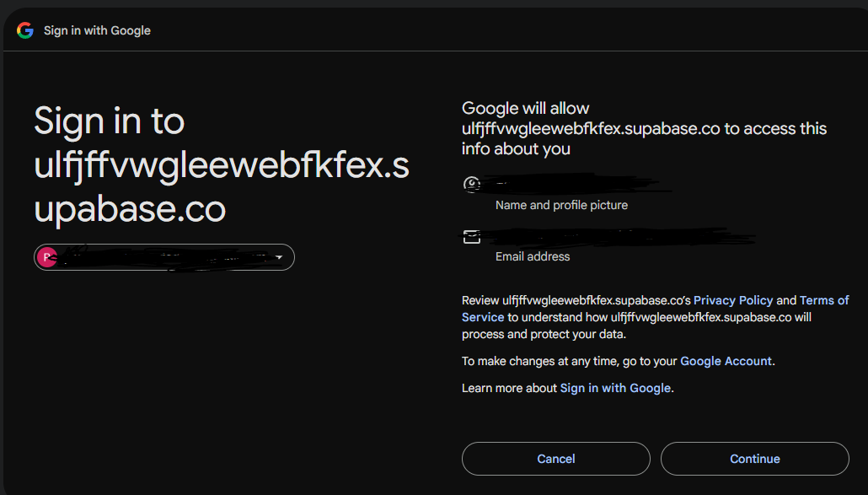Viewport: 868px width, 495px height.
Task: Click the Google will allow access heading
Action: tap(644, 129)
